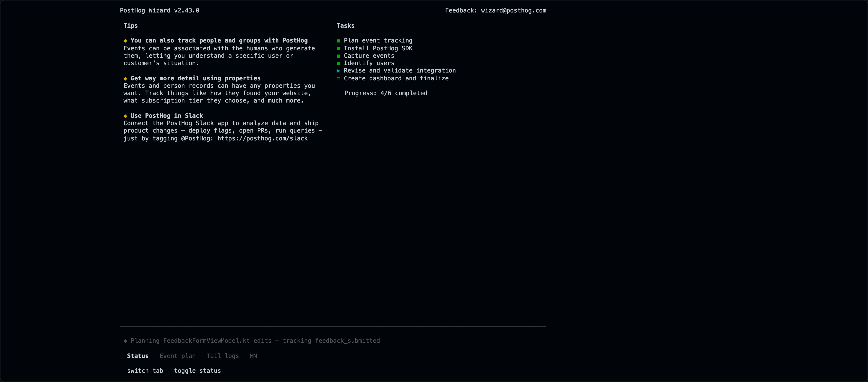Open the posthog.com/slack link
868x382 pixels.
tap(262, 138)
